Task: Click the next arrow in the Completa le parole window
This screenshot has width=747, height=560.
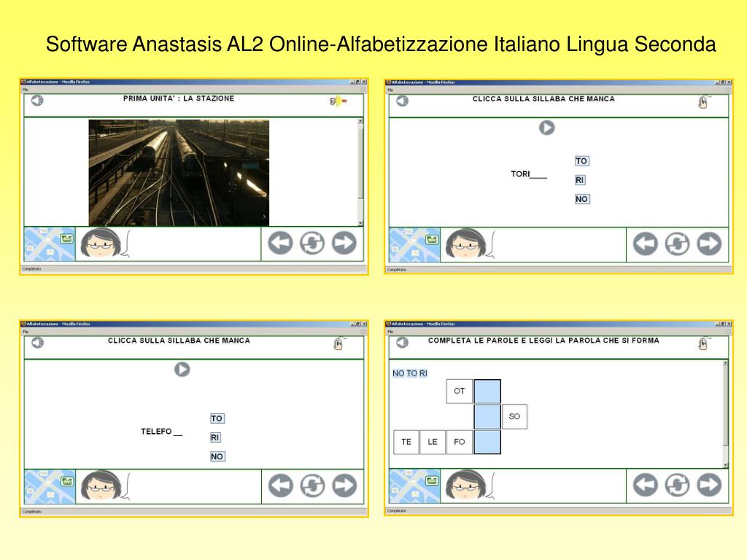Action: click(x=708, y=485)
